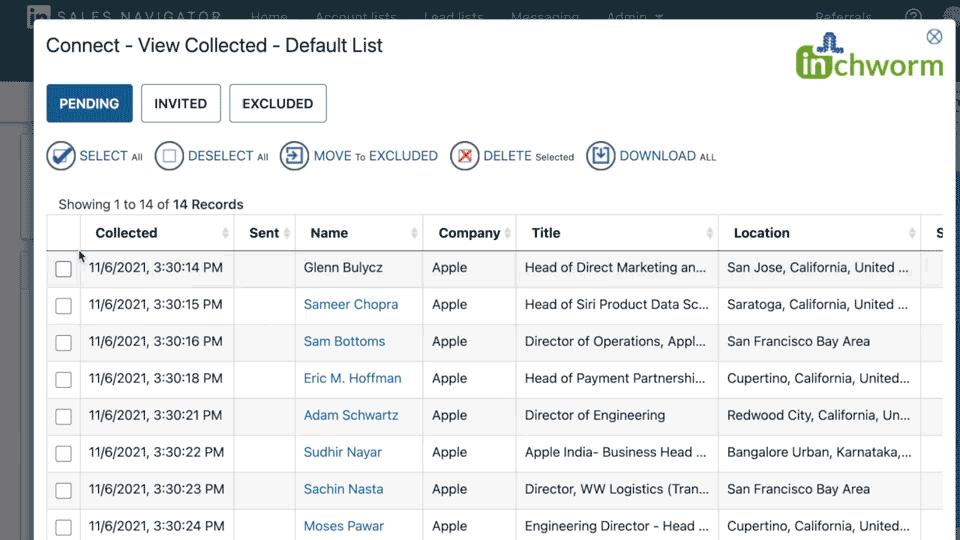
Task: Click 'Bangalore Urban, Karnataka,...' location cell
Action: click(x=819, y=452)
